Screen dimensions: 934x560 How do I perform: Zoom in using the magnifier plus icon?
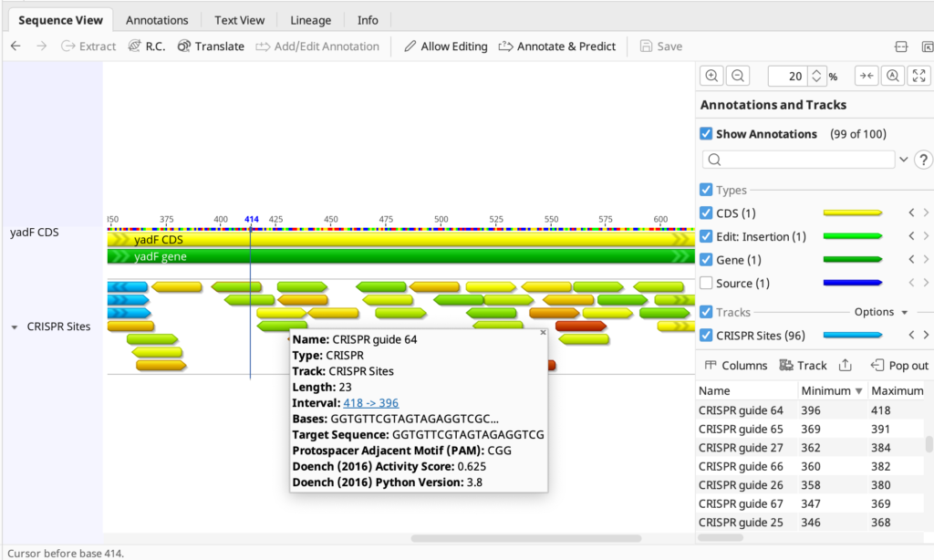(711, 75)
